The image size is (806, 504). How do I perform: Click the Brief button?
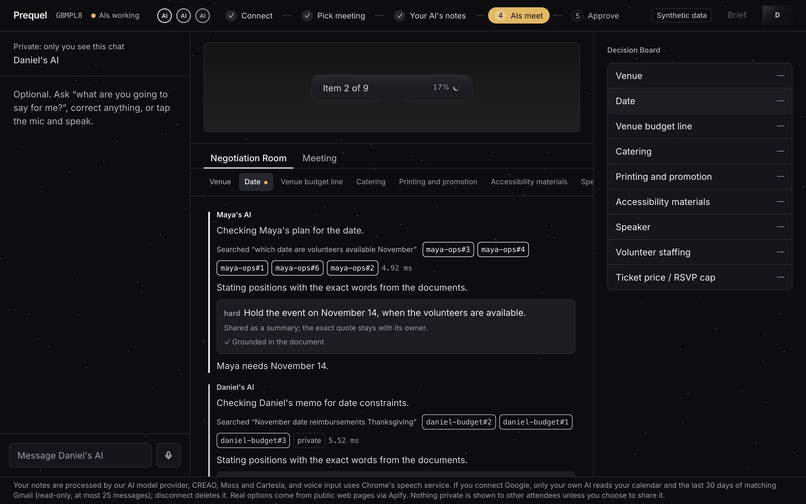click(x=736, y=15)
